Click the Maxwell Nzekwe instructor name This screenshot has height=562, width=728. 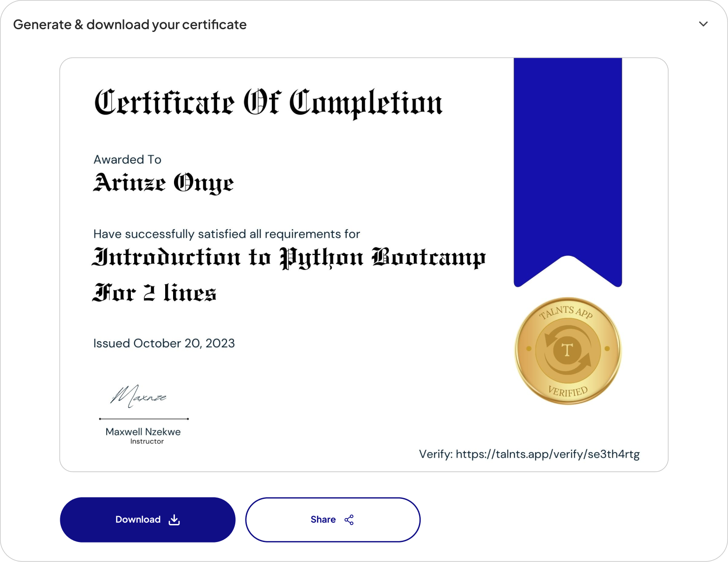143,432
